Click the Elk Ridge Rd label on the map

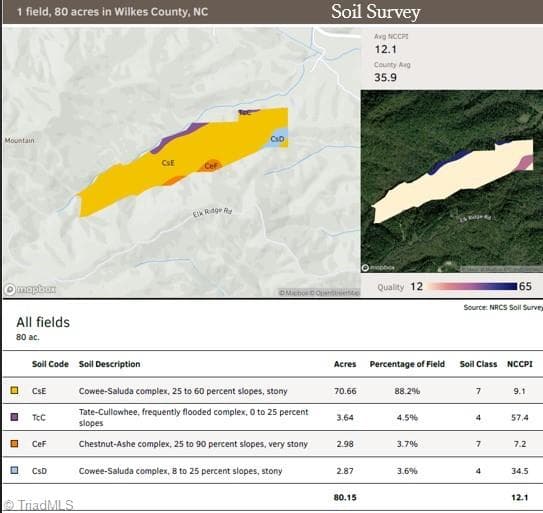pos(212,212)
